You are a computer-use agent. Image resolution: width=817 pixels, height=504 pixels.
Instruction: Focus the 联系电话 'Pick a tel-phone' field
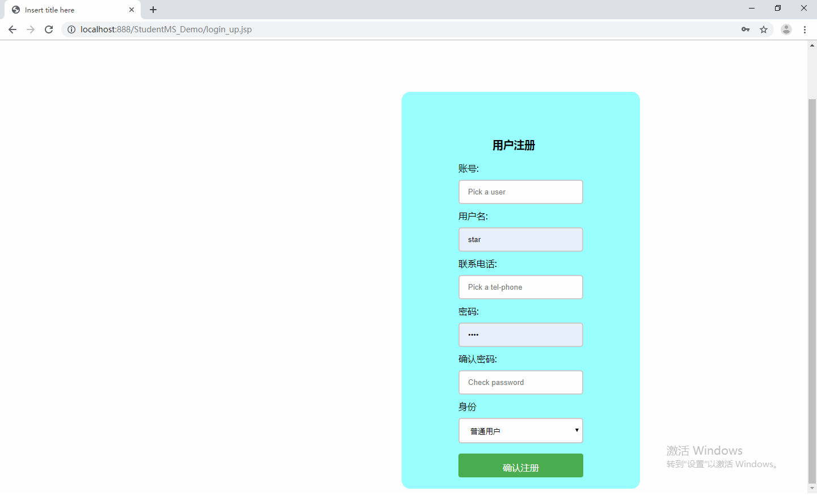521,287
